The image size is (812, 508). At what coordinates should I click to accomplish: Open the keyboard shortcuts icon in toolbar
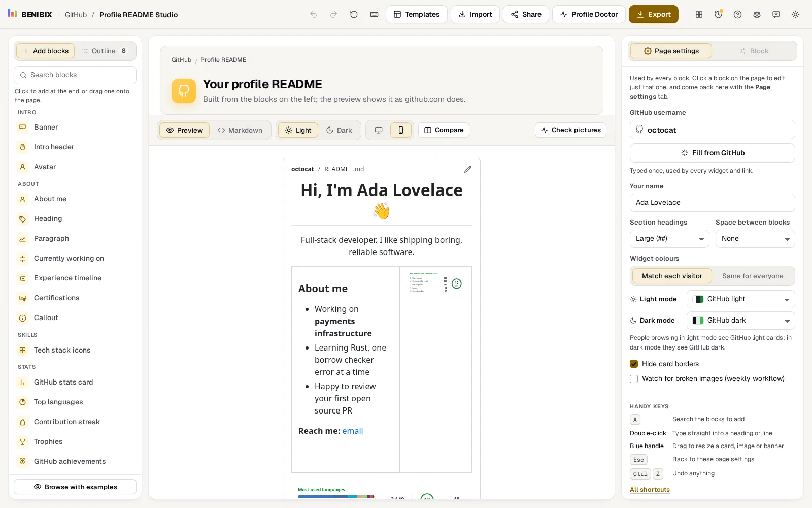coord(374,14)
